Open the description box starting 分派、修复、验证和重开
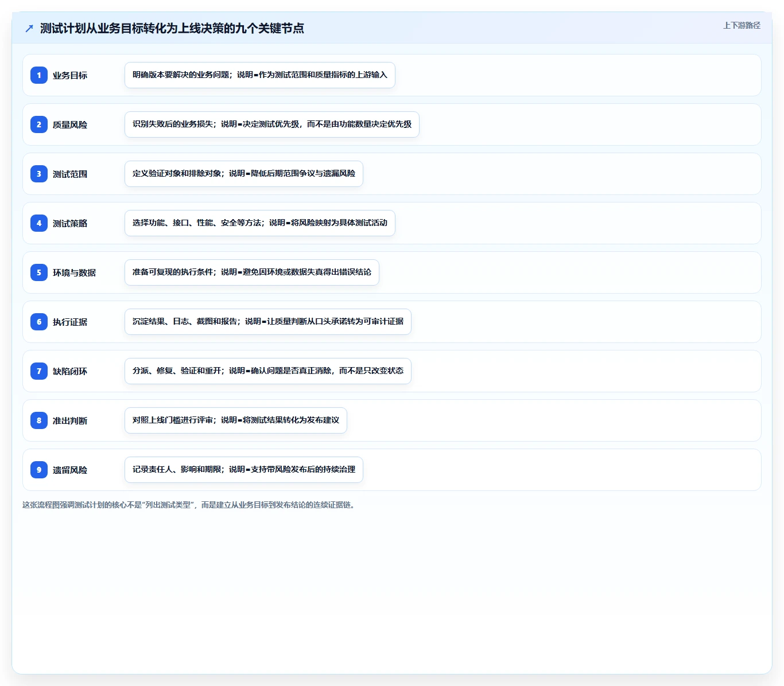Viewport: 784px width, 686px height. pyautogui.click(x=268, y=371)
